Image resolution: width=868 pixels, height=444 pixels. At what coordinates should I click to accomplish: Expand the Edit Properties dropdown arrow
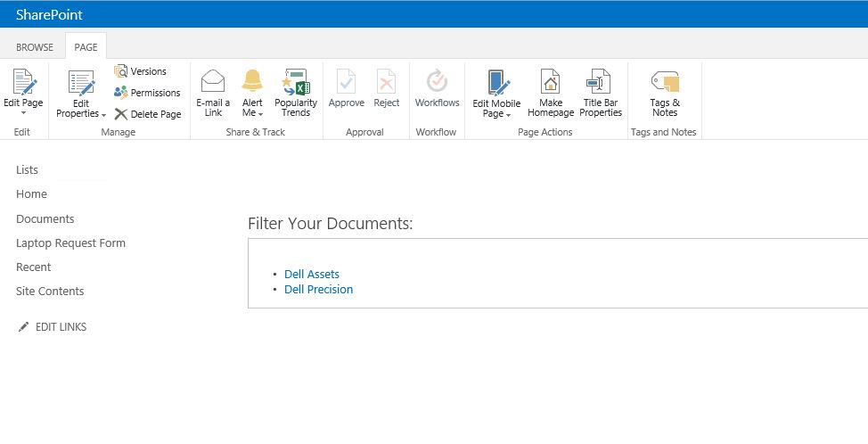[103, 115]
